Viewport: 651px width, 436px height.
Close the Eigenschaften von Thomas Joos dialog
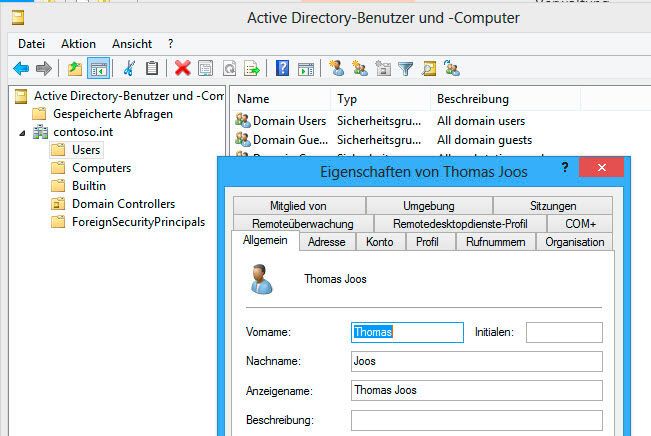tap(601, 167)
